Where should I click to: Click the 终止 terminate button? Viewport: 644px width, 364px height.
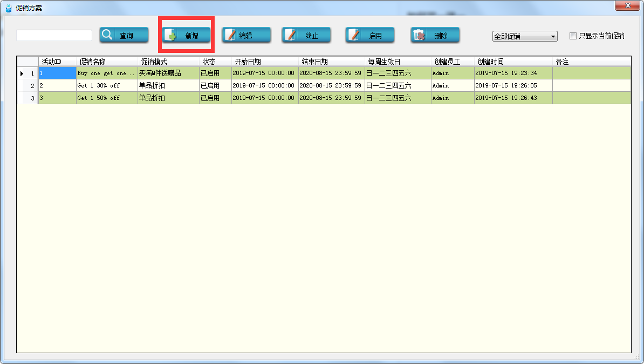[306, 35]
